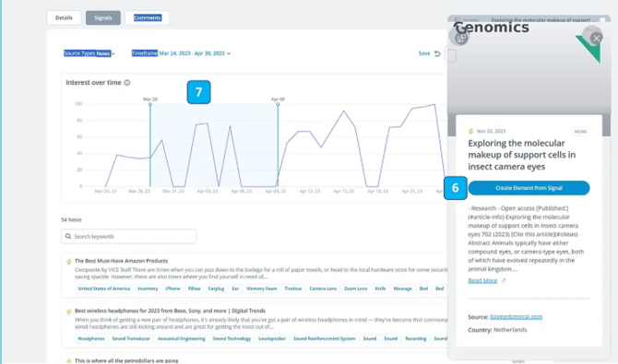This screenshot has height=364, width=618.
Task: Select the Loudspeaker tag
Action: [272, 338]
